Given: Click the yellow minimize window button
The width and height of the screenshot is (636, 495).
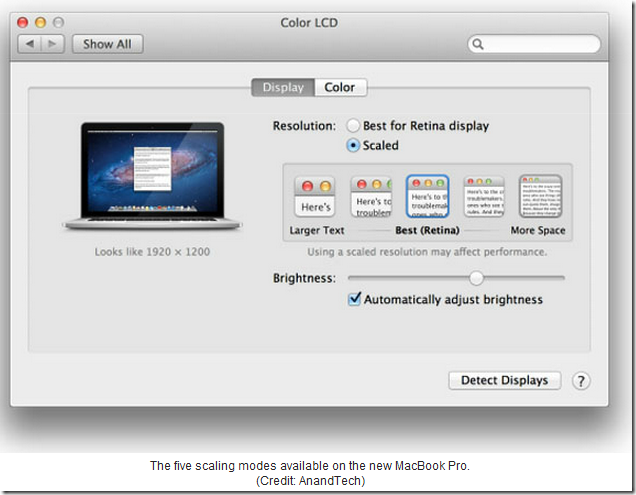Looking at the screenshot, I should [41, 22].
